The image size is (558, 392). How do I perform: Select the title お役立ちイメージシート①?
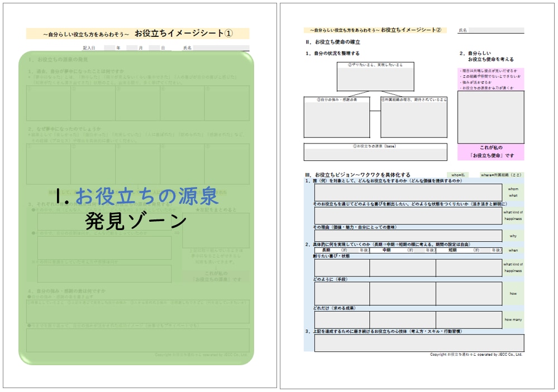(184, 34)
